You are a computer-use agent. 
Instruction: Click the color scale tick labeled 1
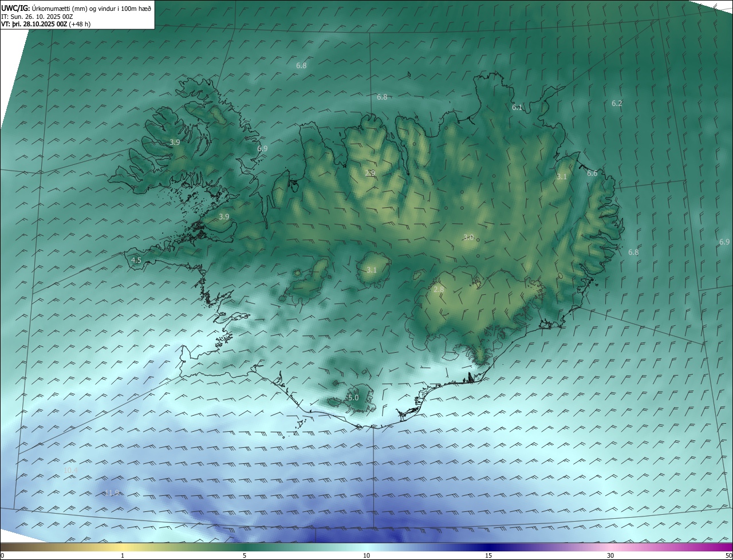point(123,555)
